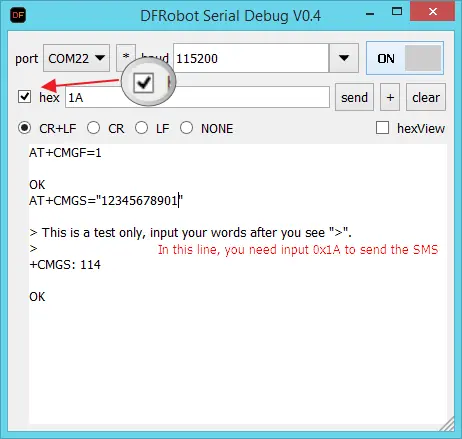Screen dimensions: 462x439
Task: Open the COM22 port dropdown
Action: point(76,58)
